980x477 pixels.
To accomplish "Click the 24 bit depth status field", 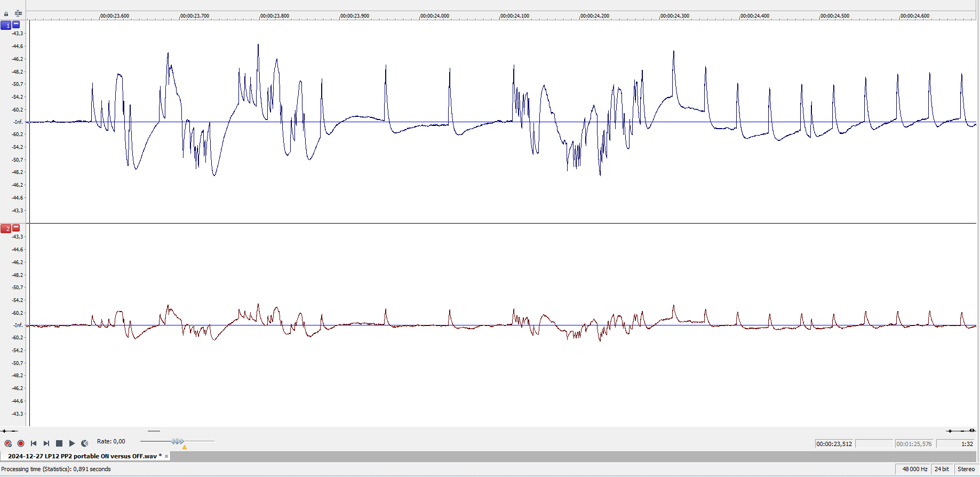I will (x=942, y=469).
